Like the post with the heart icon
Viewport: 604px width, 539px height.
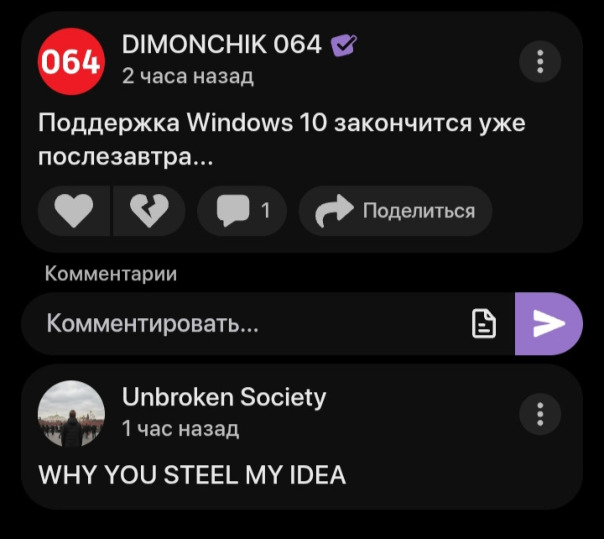(74, 211)
